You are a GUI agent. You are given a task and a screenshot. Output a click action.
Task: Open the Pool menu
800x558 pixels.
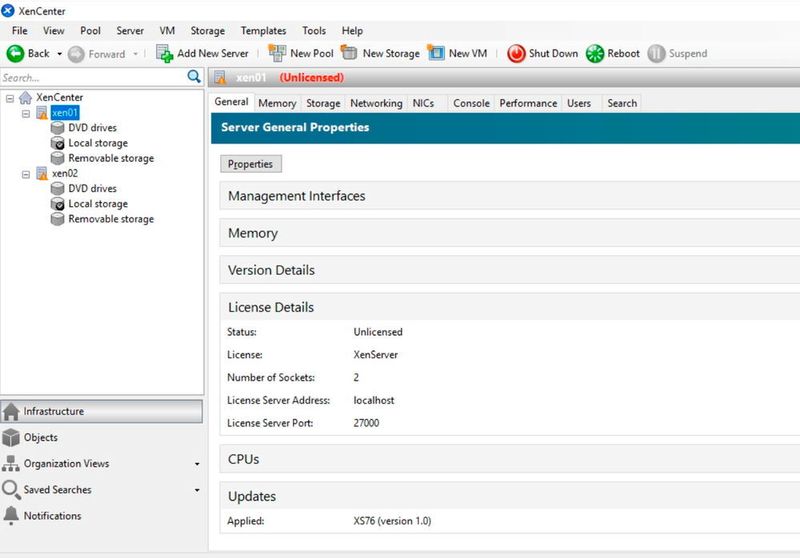pos(90,31)
